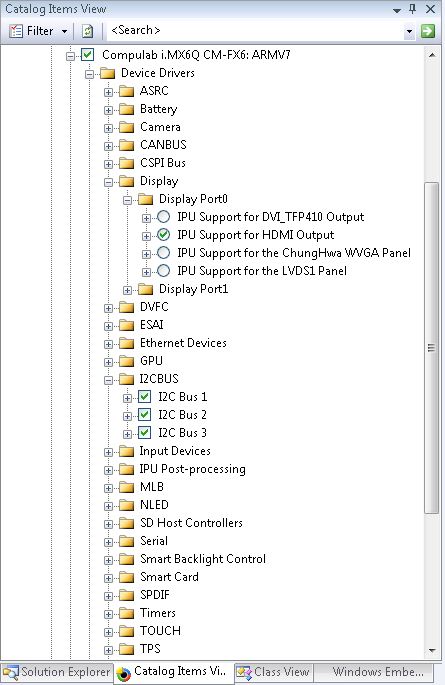The image size is (445, 685).
Task: Uncheck the I2C Bus 2 checkbox
Action: (x=145, y=415)
